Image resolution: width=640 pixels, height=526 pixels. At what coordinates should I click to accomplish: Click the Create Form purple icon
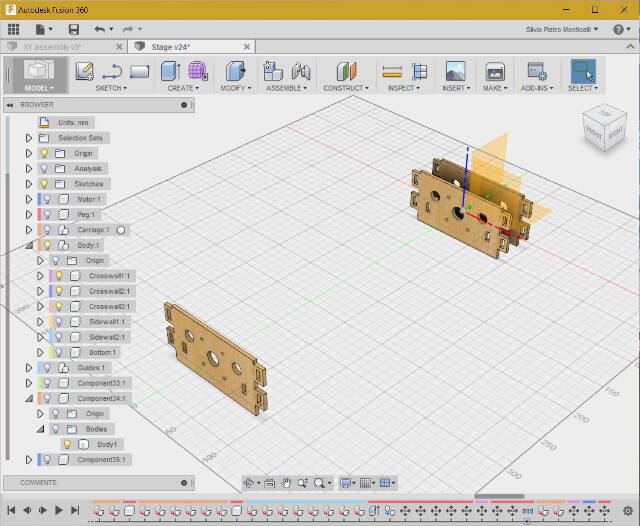(x=198, y=71)
